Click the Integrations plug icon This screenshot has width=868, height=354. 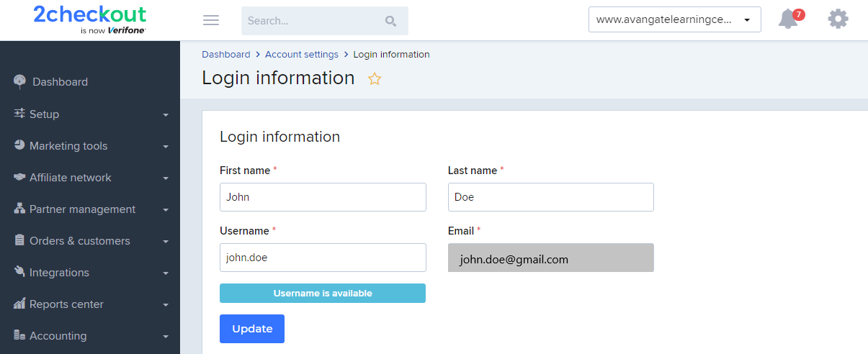[19, 272]
